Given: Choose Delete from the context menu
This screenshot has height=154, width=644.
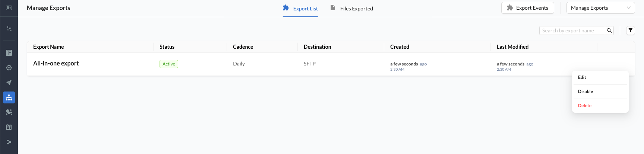Looking at the screenshot, I should click(585, 106).
